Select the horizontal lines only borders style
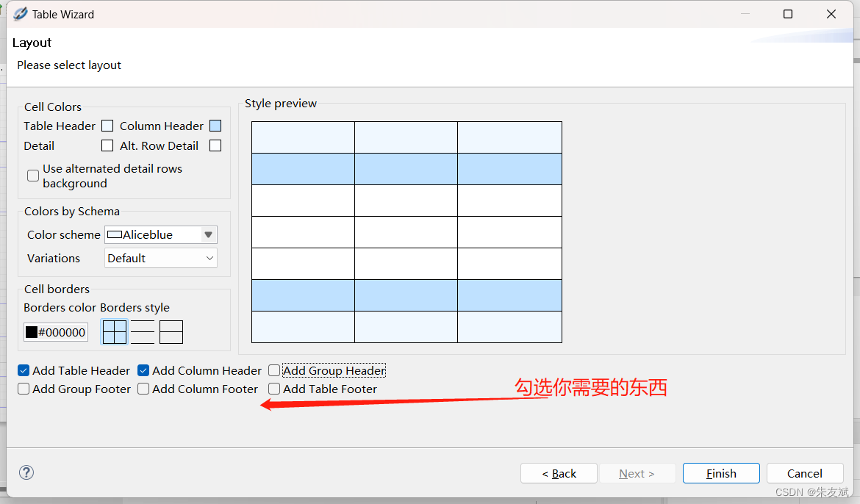The image size is (860, 504). (142, 332)
